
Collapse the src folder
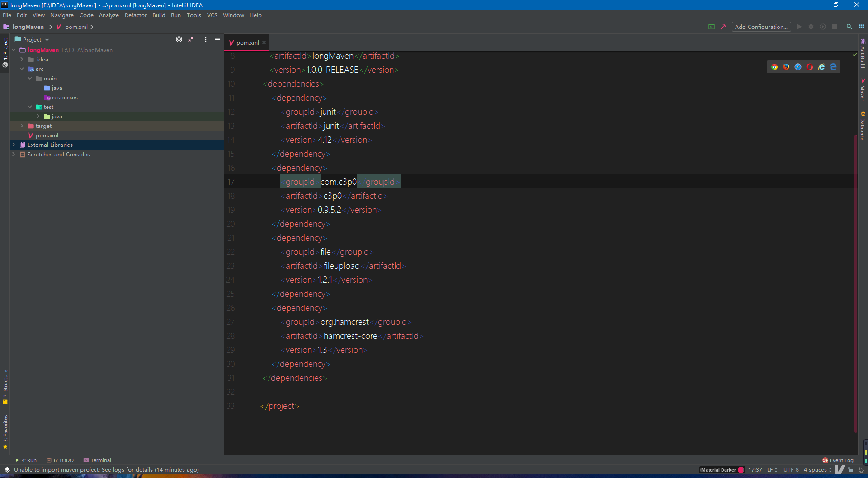(22, 69)
